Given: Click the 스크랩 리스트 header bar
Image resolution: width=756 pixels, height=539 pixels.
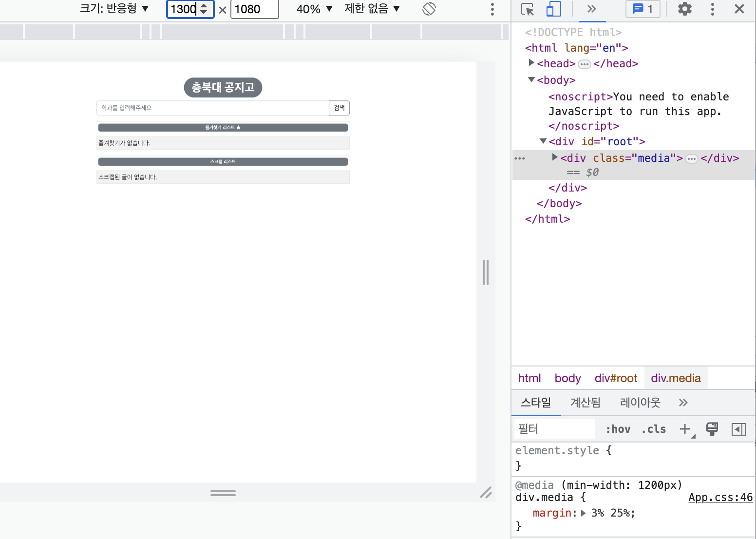Looking at the screenshot, I should tap(223, 162).
